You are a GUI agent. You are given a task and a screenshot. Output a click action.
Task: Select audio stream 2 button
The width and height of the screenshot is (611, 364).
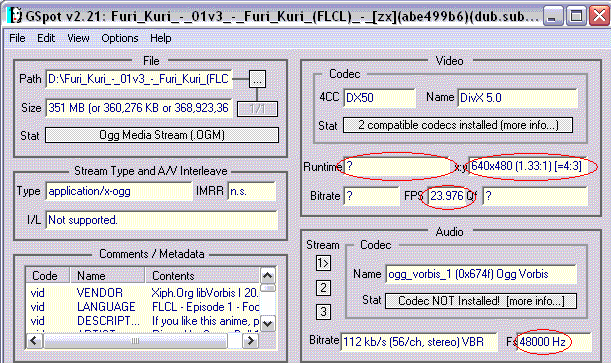[323, 288]
